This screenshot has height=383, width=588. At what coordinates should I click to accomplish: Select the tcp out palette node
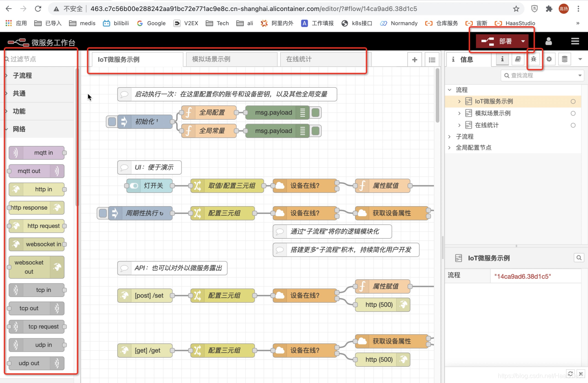[37, 308]
